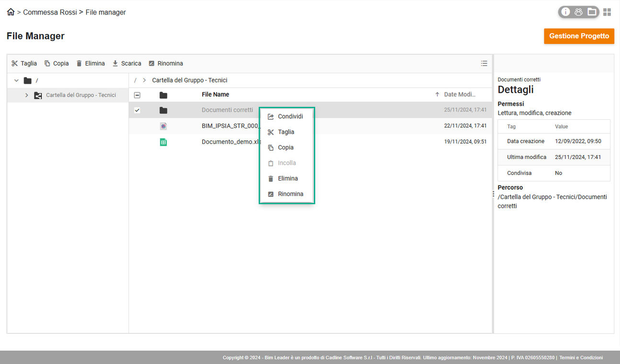Click Taglia in the file manager toolbar
Viewport: 620px width, 364px height.
(x=24, y=63)
